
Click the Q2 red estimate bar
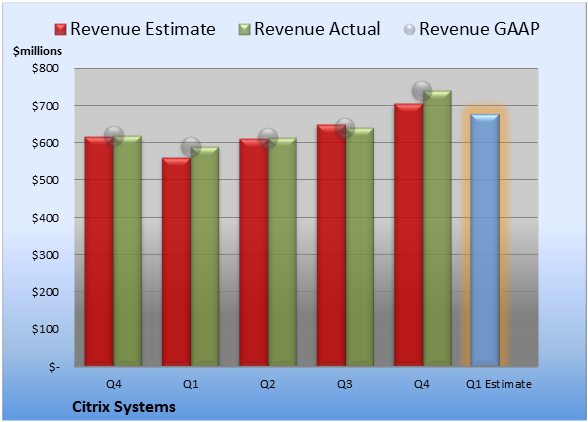point(254,252)
